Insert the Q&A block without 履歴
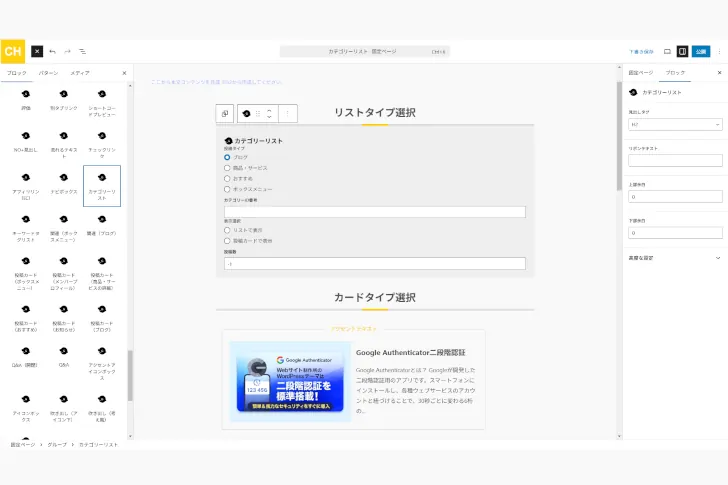This screenshot has height=485, width=728. (64, 356)
